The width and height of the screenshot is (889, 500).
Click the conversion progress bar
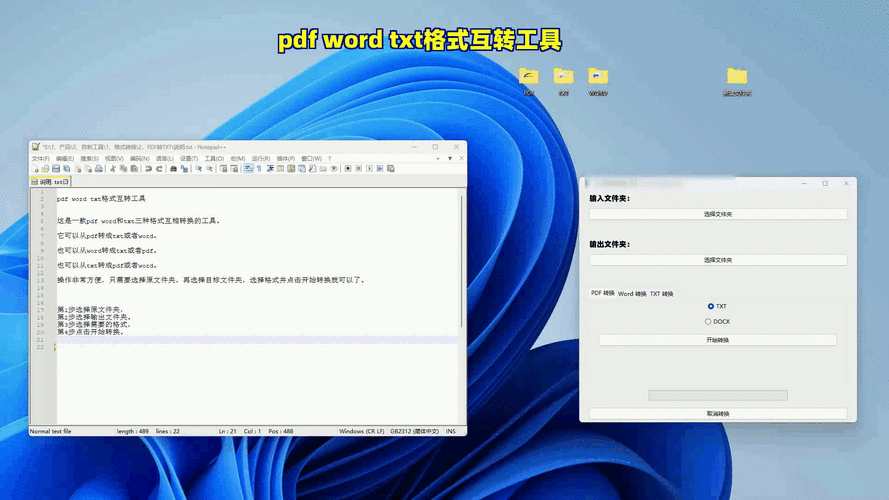717,395
